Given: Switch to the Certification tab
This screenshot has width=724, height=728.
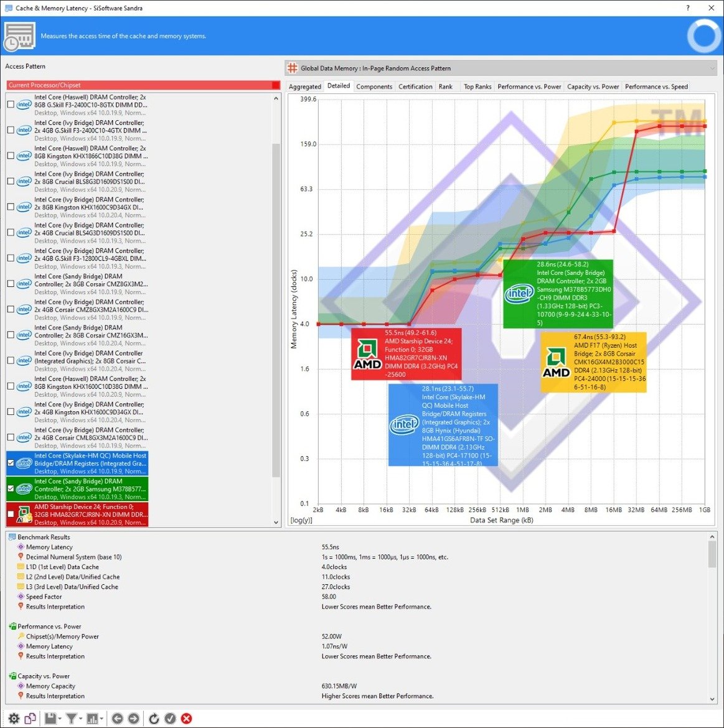Looking at the screenshot, I should [x=415, y=86].
